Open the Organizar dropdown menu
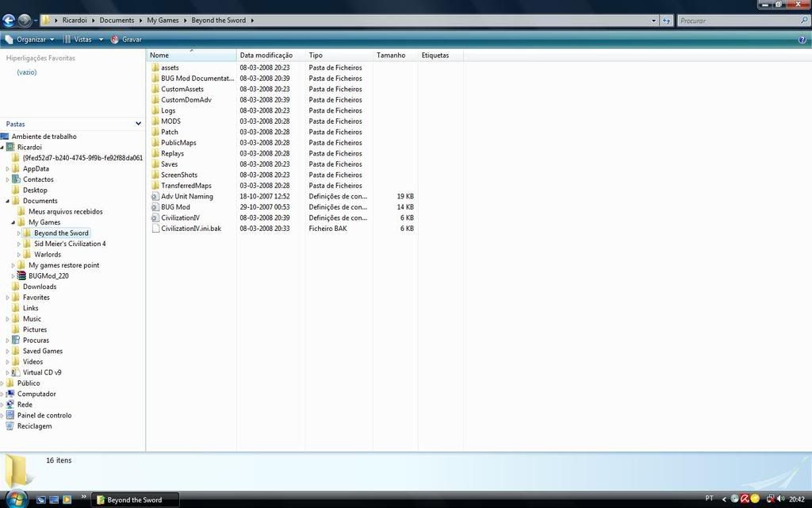Screen dimensions: 812x508 click(29, 40)
